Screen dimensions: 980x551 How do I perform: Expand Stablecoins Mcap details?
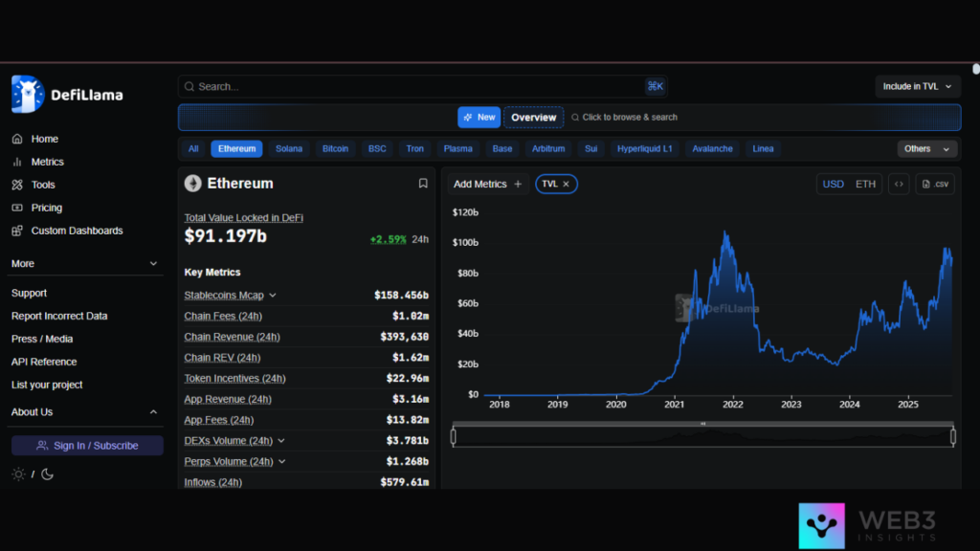273,296
